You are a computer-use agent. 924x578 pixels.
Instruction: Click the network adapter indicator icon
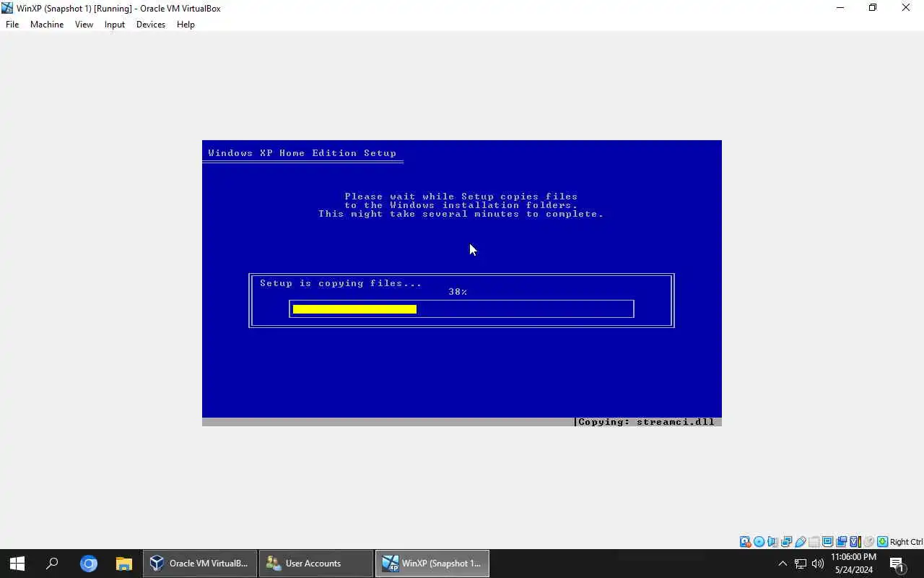point(786,542)
